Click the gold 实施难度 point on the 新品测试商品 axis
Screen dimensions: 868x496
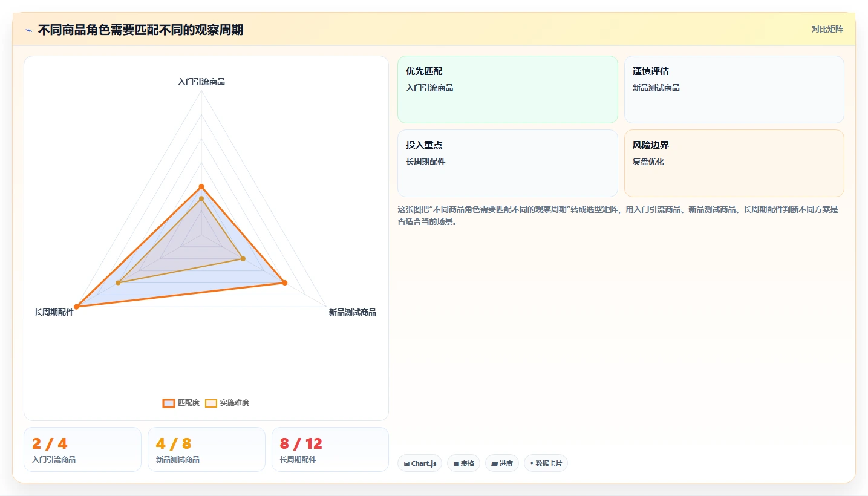pos(243,259)
